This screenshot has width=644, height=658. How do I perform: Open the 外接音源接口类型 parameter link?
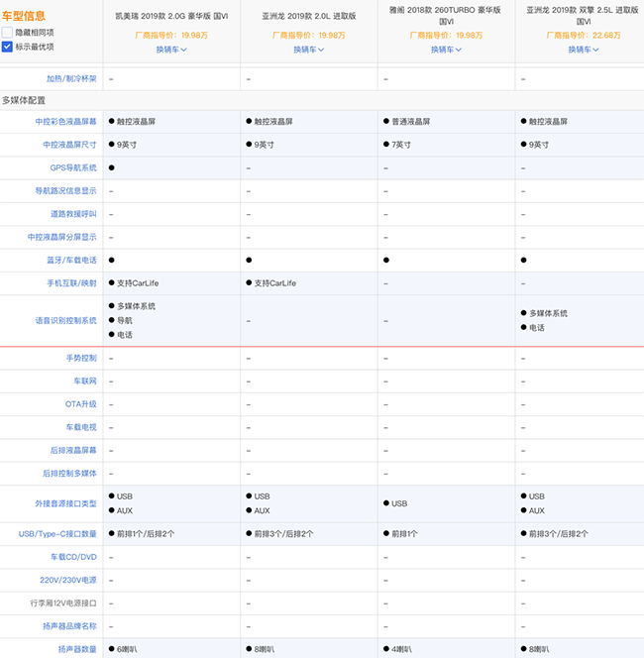click(65, 503)
